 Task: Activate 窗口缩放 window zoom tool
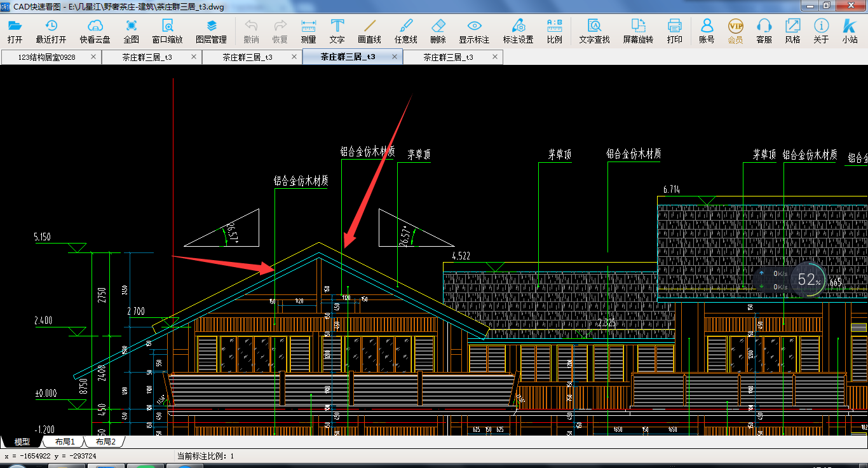[x=167, y=31]
